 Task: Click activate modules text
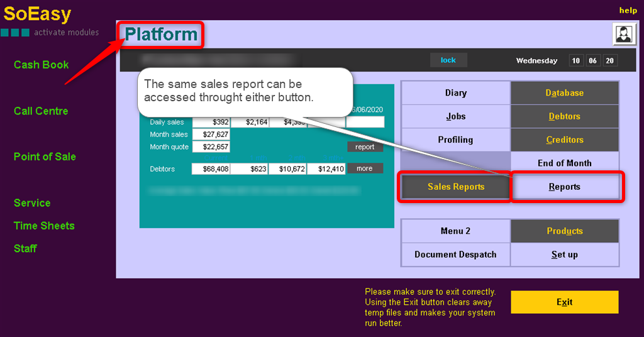coord(66,33)
